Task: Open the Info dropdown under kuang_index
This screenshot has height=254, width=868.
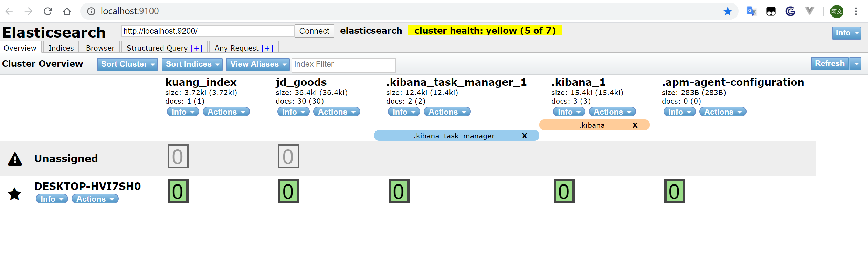Action: pyautogui.click(x=182, y=112)
